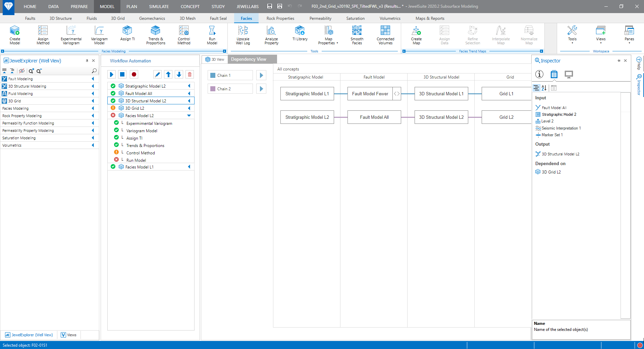Image resolution: width=644 pixels, height=349 pixels.
Task: Expand the Fault Modeling section arrow
Action: point(93,79)
